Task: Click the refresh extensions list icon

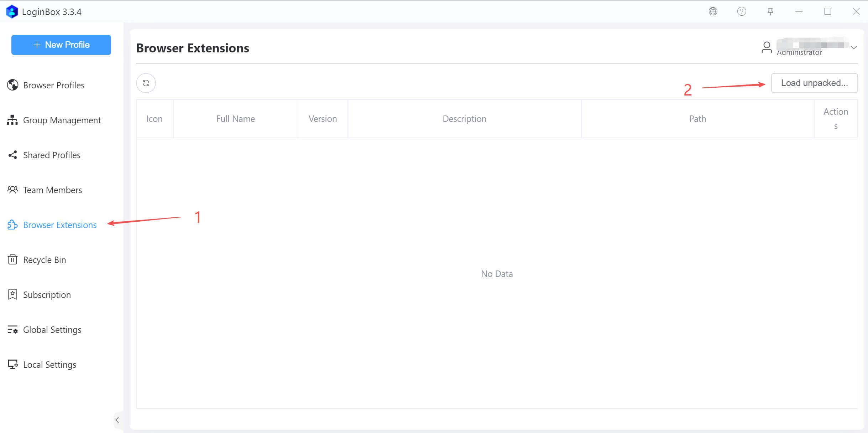Action: pyautogui.click(x=146, y=83)
